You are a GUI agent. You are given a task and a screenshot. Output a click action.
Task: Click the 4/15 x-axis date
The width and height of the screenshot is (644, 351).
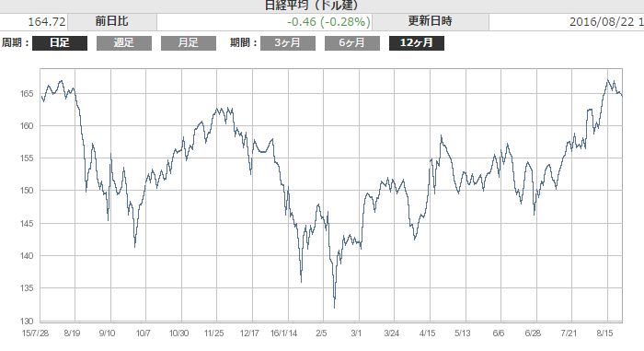(428, 333)
